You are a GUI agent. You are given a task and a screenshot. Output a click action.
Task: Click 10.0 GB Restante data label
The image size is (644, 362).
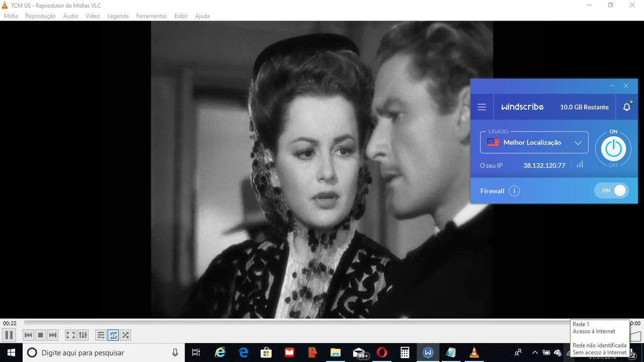584,107
